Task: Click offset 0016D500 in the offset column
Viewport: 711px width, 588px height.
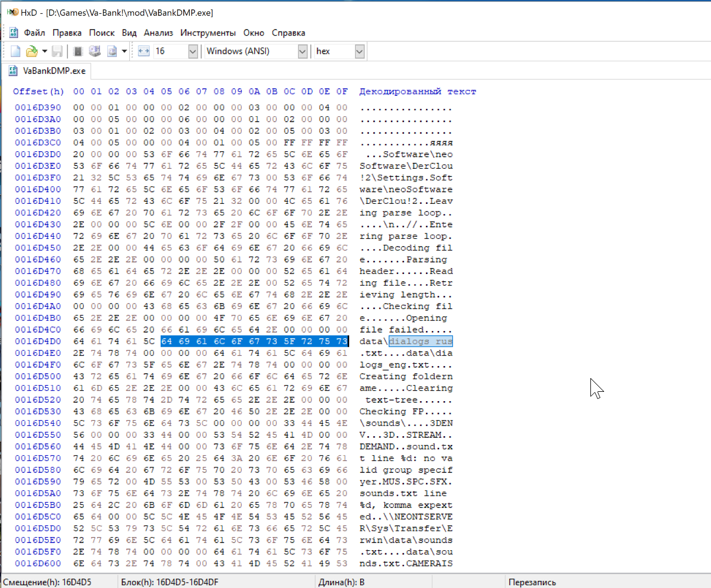Action: pos(38,376)
